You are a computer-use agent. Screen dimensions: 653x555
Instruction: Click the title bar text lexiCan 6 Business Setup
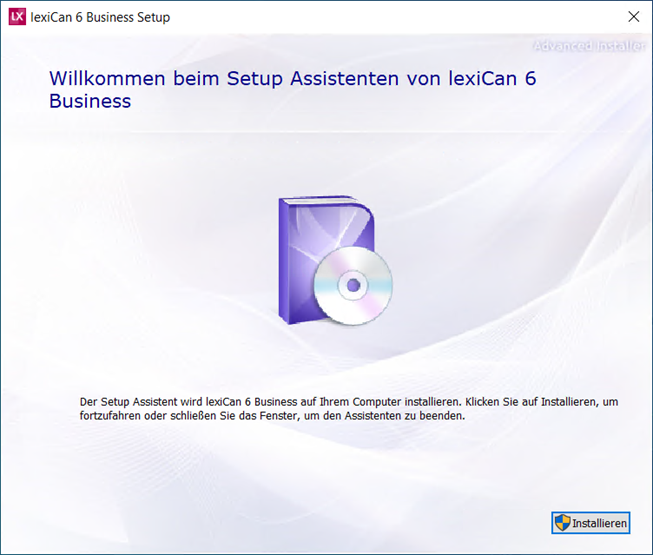[x=100, y=17]
